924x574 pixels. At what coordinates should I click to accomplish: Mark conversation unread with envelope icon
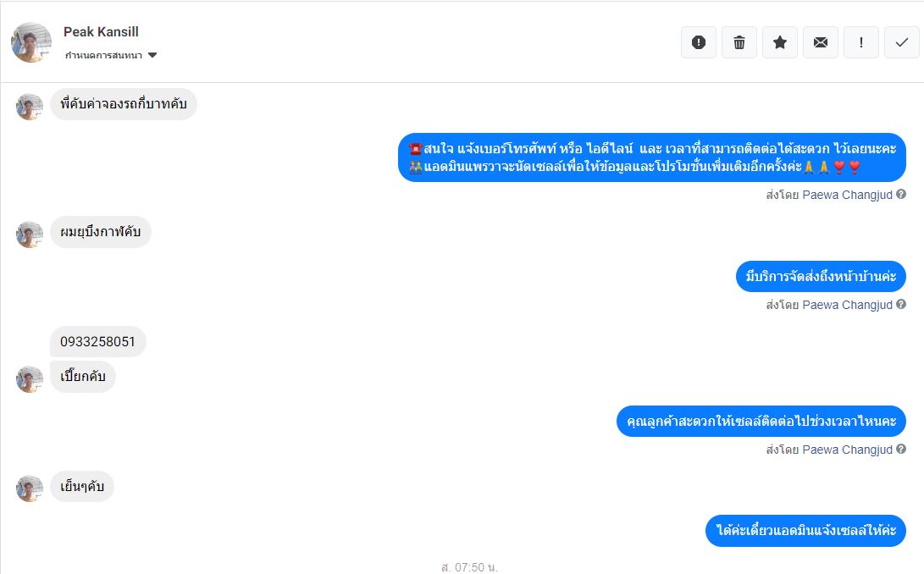tap(821, 42)
